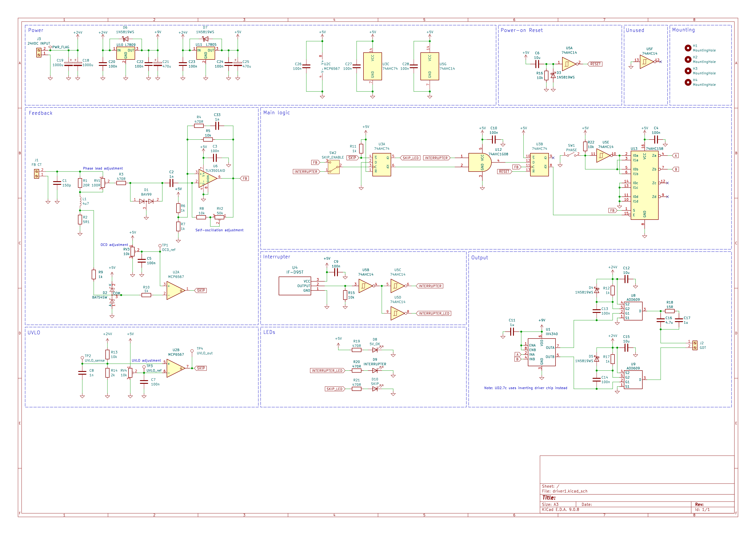Select the U9 AOD609 MOSFET symbol
Image resolution: width=756 pixels, height=535 pixels.
point(633,380)
